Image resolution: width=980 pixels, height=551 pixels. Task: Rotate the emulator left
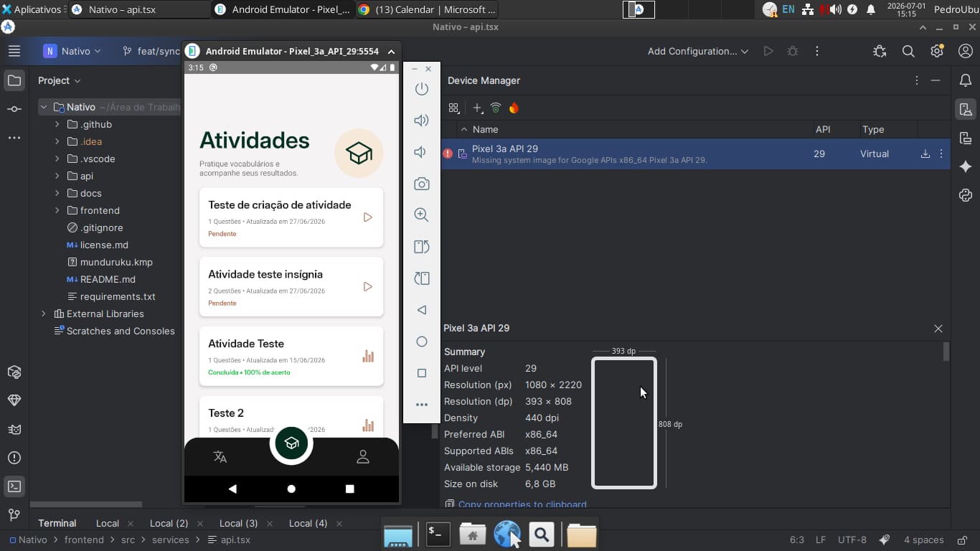tap(422, 247)
